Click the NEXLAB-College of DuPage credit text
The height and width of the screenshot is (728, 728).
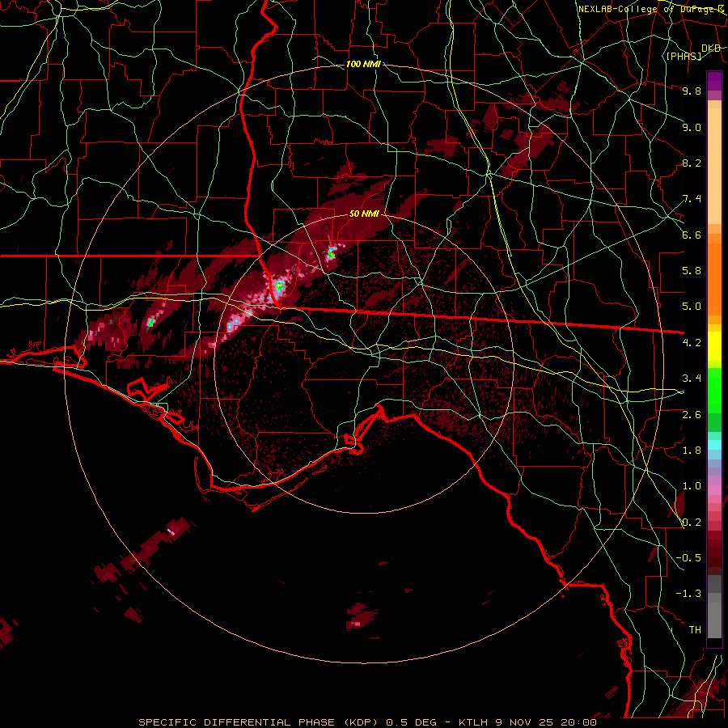coord(651,9)
